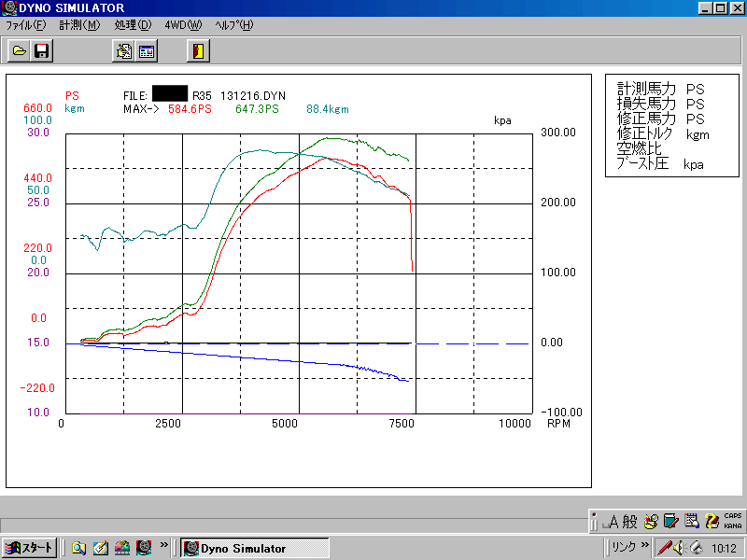This screenshot has width=747, height=560.
Task: Open the ファイル(F) menu
Action: [25, 25]
